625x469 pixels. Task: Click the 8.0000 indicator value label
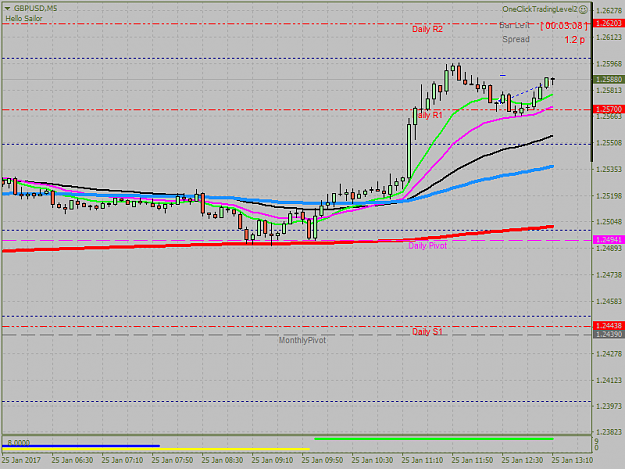(x=19, y=442)
